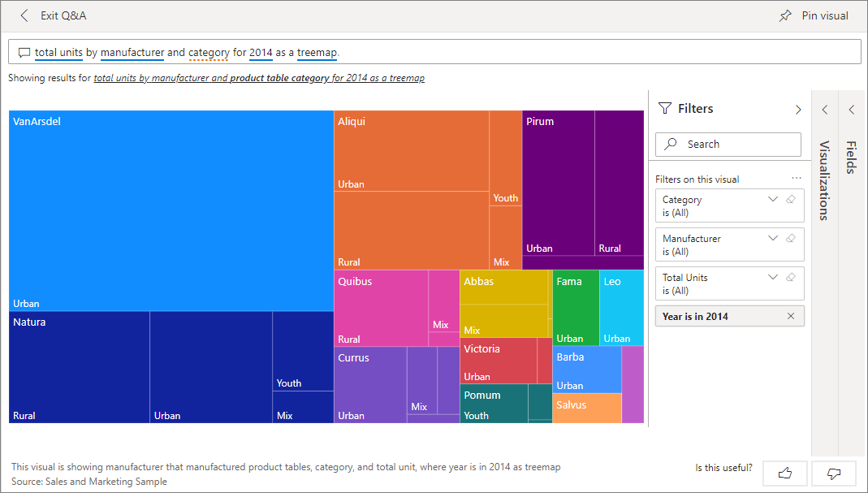Click the Exit Q&A back arrow

click(x=24, y=16)
